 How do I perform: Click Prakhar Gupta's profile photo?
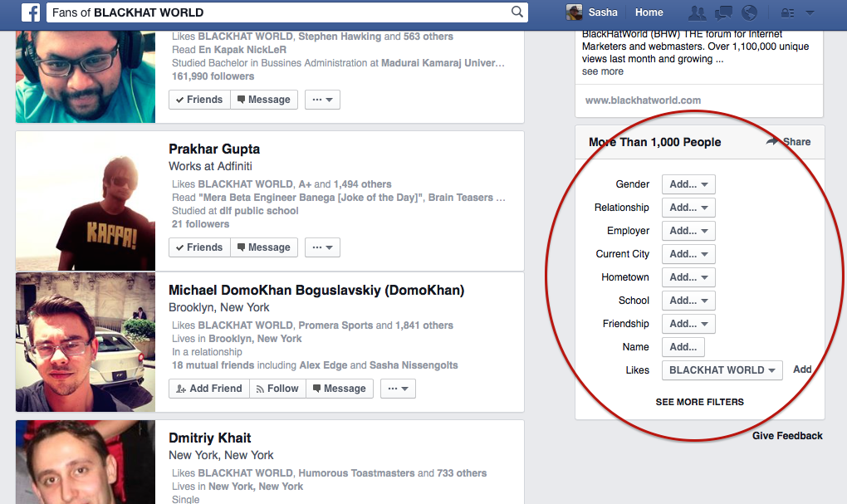86,201
